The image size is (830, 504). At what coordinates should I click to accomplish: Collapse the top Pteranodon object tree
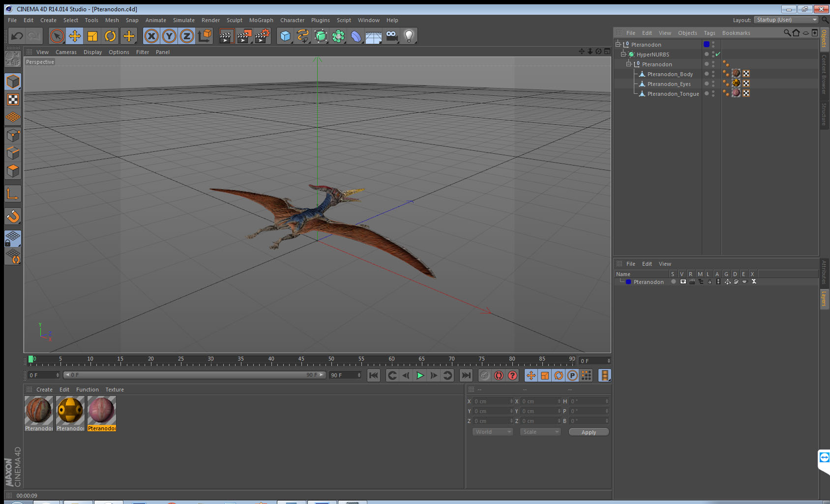coord(618,44)
